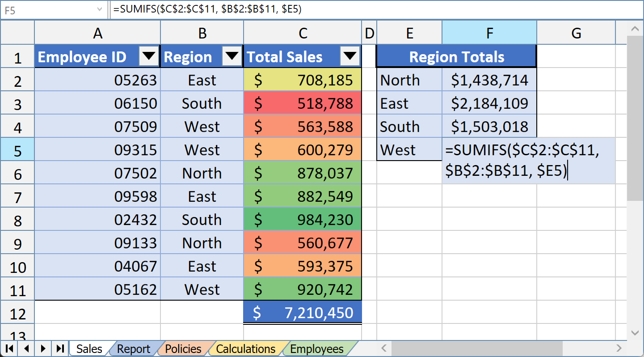This screenshot has height=357, width=644.
Task: Go to the first sheet tab arrow
Action: 9,348
